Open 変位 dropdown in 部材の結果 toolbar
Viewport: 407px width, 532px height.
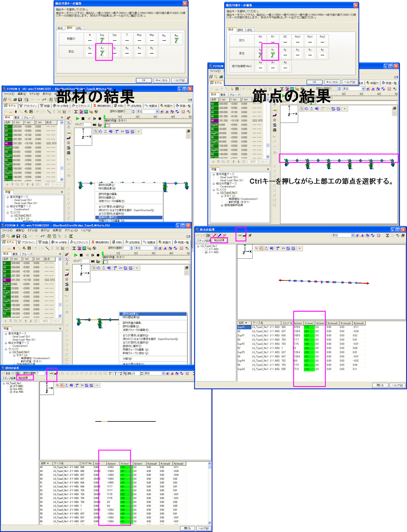click(163, 373)
